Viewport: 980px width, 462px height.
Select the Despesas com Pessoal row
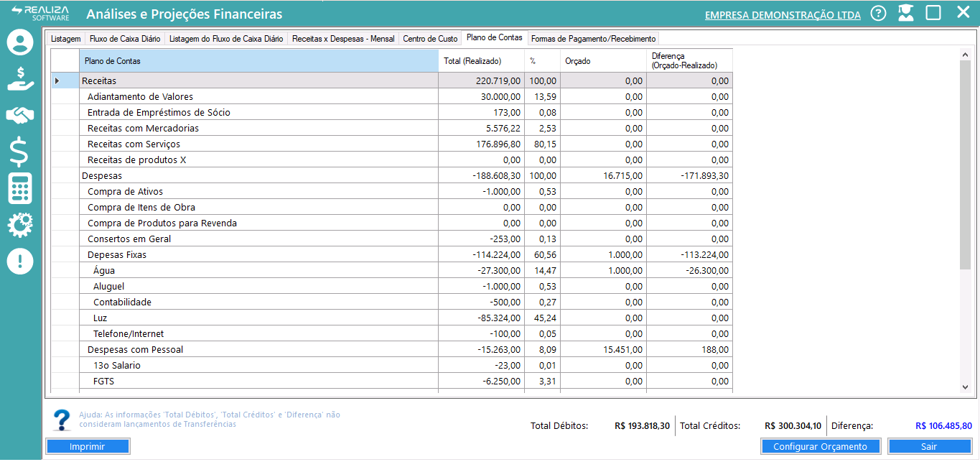point(392,350)
